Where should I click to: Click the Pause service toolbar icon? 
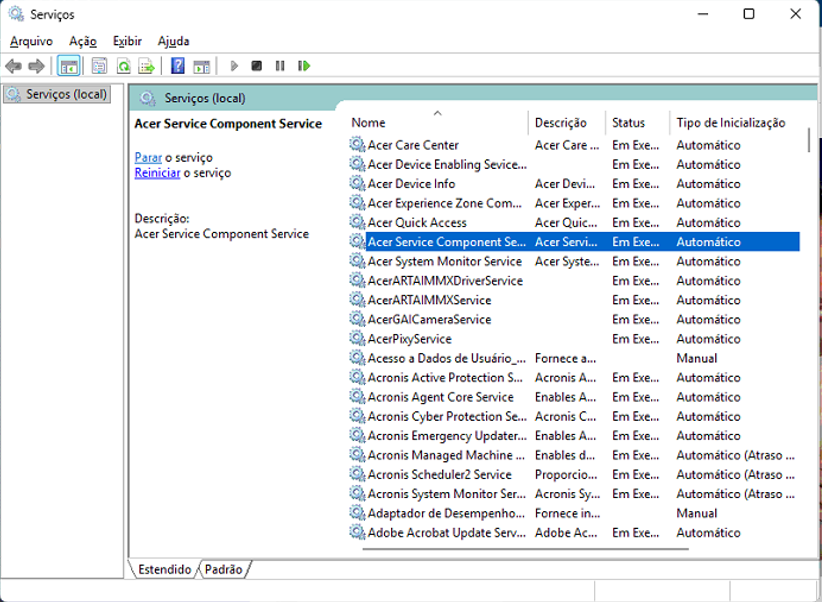(x=280, y=66)
